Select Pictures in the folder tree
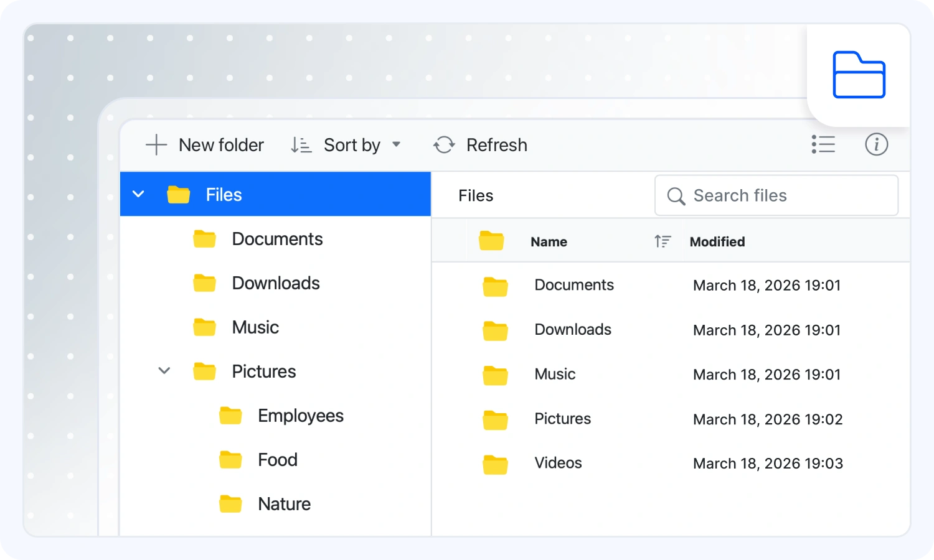The height and width of the screenshot is (560, 934). (x=275, y=371)
